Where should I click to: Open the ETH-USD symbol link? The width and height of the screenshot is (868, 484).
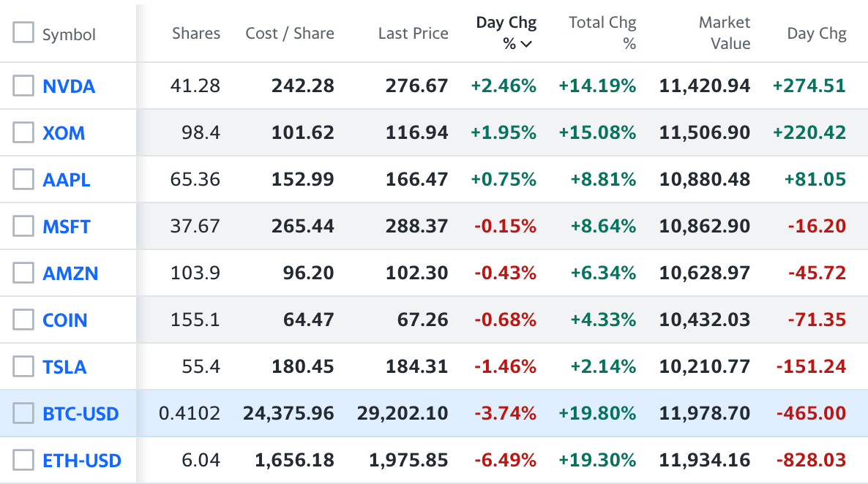[82, 461]
